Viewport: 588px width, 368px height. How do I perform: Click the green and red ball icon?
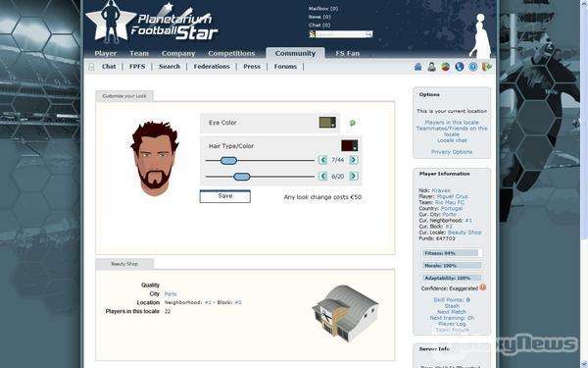[446, 67]
